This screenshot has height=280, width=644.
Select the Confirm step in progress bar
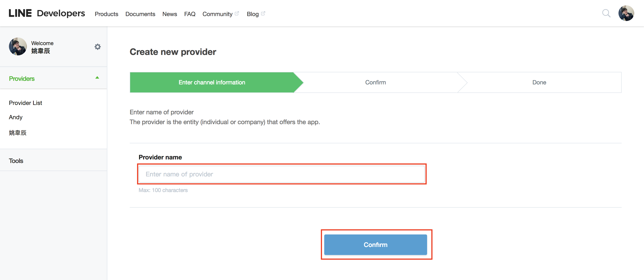pyautogui.click(x=375, y=82)
